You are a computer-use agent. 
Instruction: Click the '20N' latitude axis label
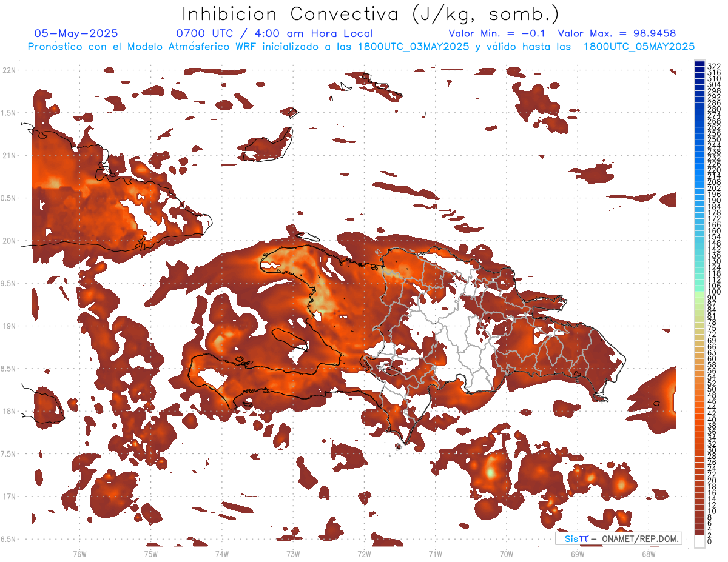(x=9, y=241)
